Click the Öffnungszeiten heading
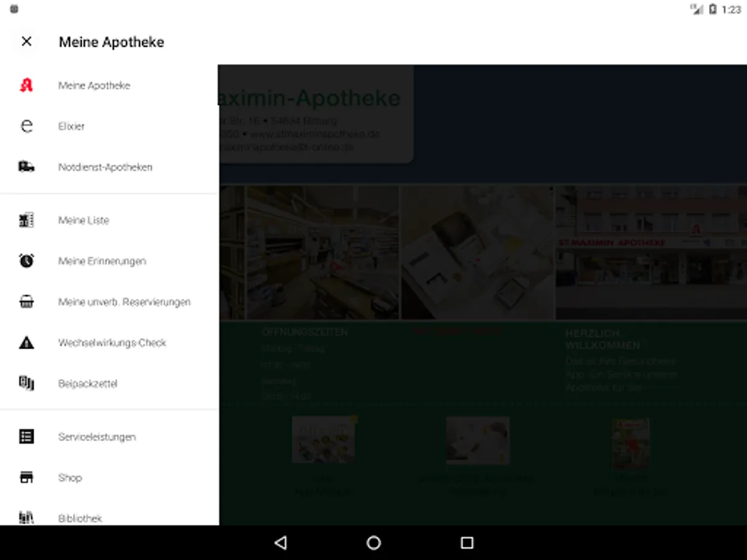The height and width of the screenshot is (560, 747). 304,332
